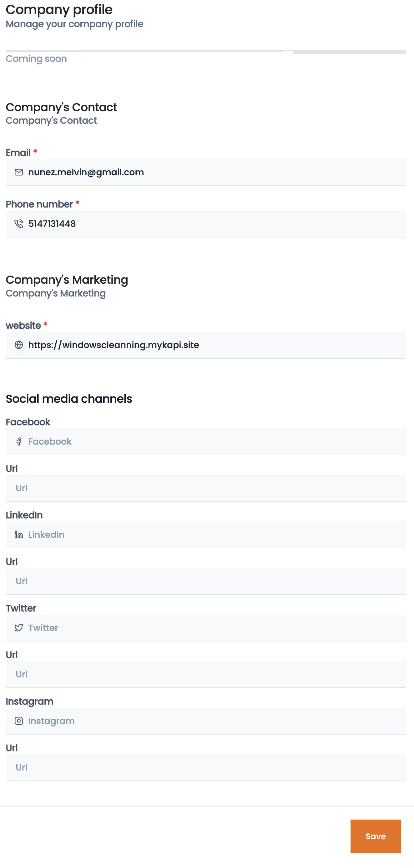
Task: Click the Url field under Instagram
Action: [x=206, y=767]
